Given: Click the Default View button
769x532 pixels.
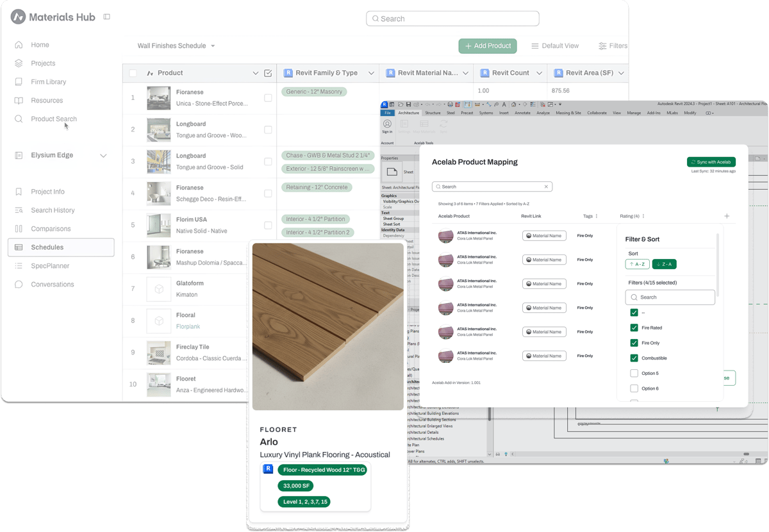Looking at the screenshot, I should tap(555, 46).
